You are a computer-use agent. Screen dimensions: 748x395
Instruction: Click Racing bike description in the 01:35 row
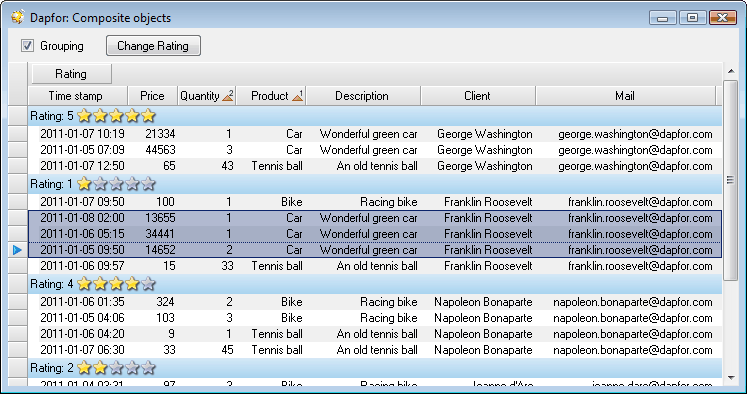[x=389, y=302]
